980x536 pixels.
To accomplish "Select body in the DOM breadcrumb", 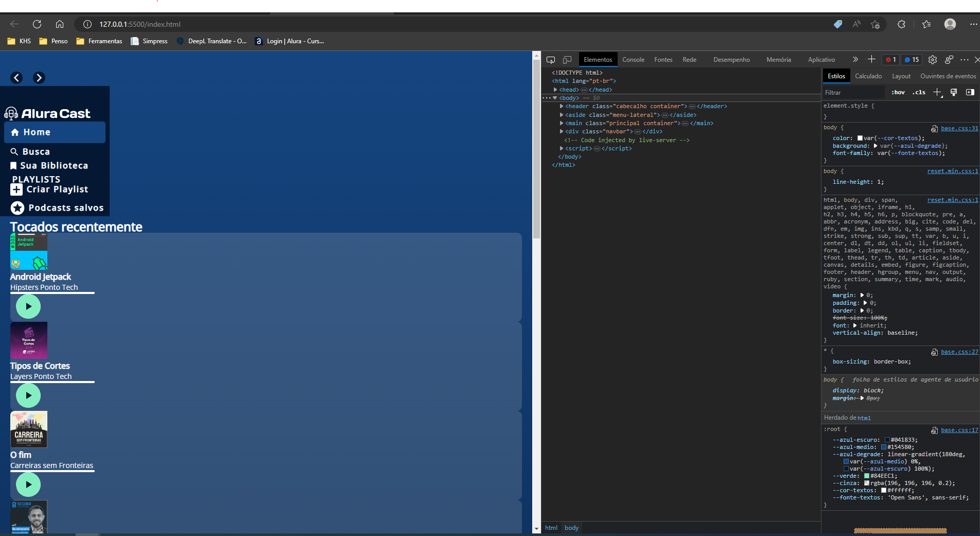I will click(x=571, y=528).
